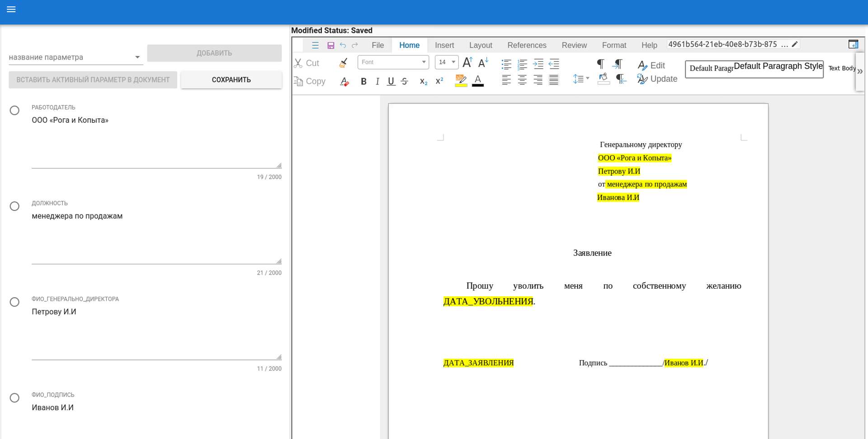Open the References tab
The width and height of the screenshot is (868, 439).
tap(527, 45)
